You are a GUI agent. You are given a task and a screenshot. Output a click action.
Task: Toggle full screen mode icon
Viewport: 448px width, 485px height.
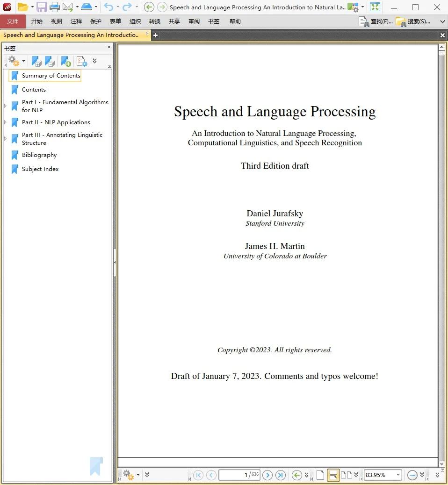tap(375, 7)
